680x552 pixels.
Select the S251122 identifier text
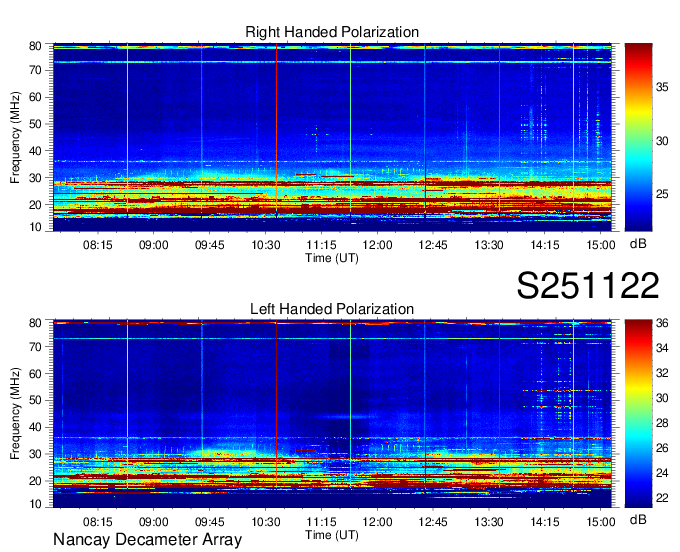(x=587, y=286)
